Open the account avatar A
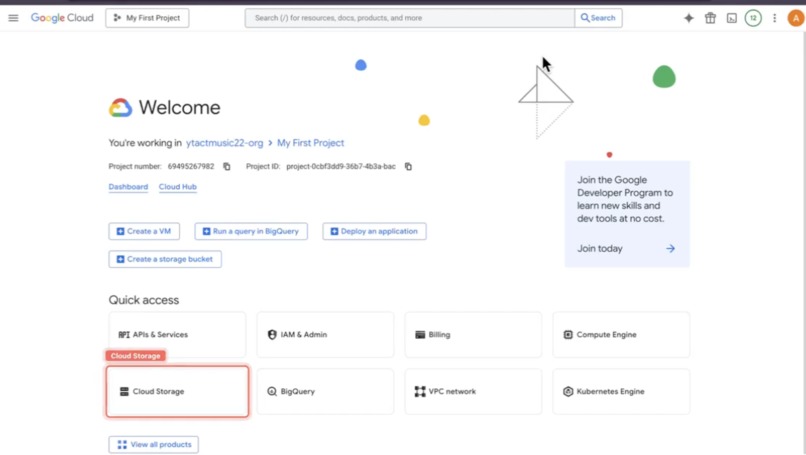 tap(796, 19)
